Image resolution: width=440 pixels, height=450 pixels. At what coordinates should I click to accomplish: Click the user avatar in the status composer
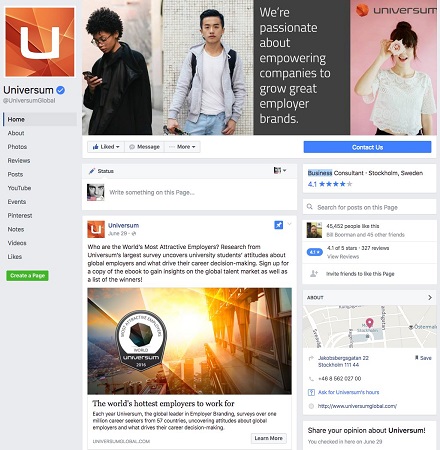(x=96, y=192)
